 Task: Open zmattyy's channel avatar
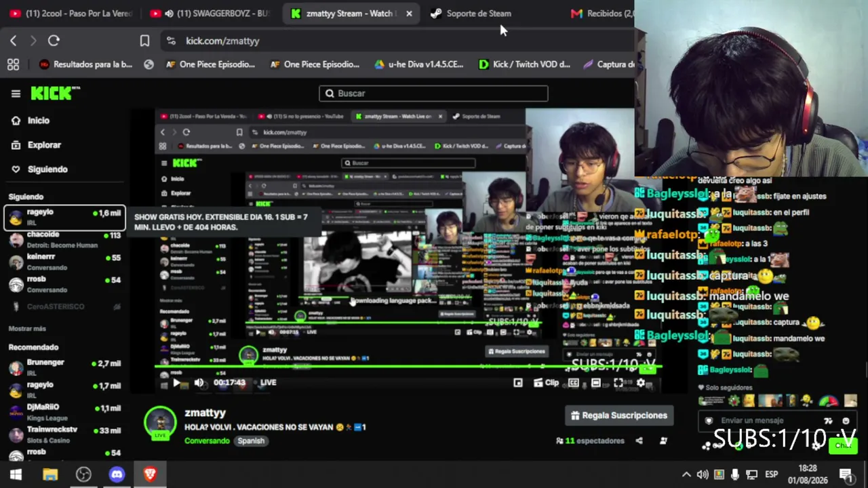click(161, 422)
